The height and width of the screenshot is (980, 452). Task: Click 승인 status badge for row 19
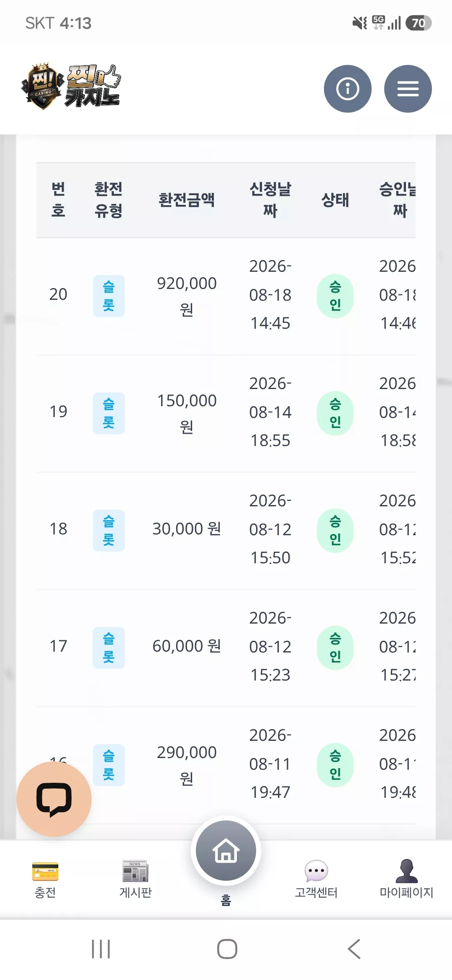click(x=335, y=413)
